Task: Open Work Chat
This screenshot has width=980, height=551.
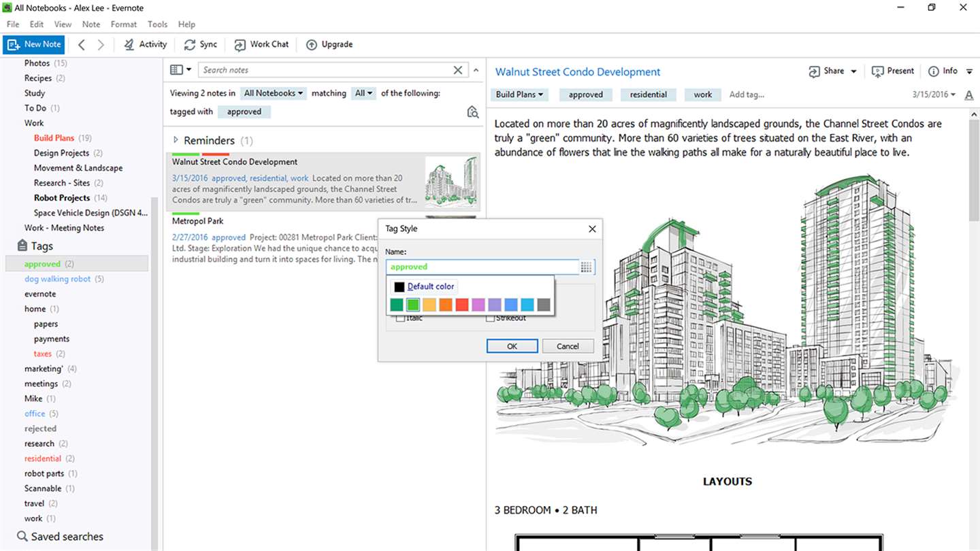Action: pos(262,44)
